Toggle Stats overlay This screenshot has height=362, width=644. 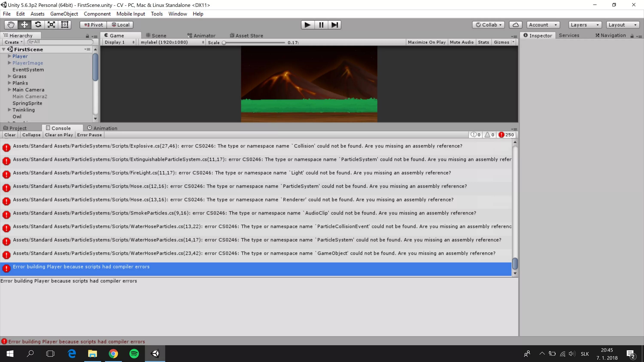483,42
